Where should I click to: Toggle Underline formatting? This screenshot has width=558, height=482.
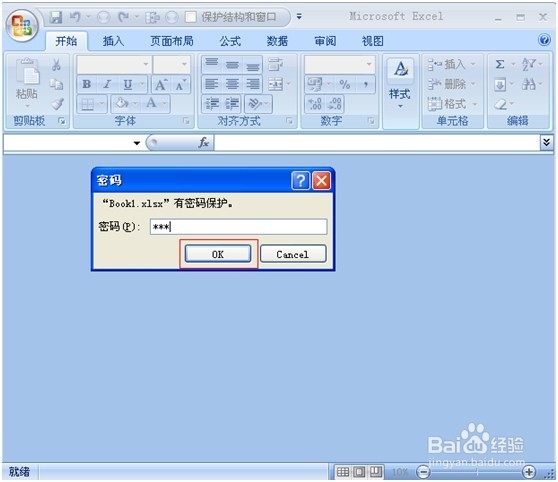pyautogui.click(x=127, y=84)
